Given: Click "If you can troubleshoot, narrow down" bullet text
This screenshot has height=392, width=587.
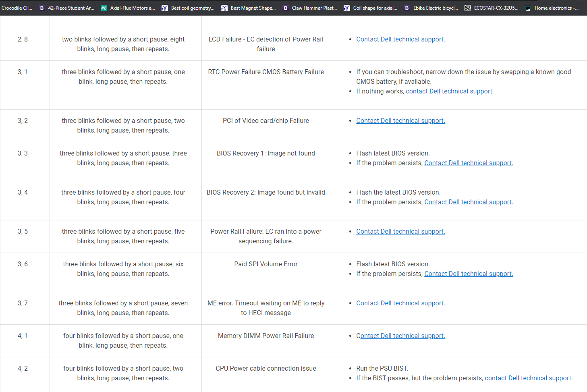Looking at the screenshot, I should click(463, 77).
